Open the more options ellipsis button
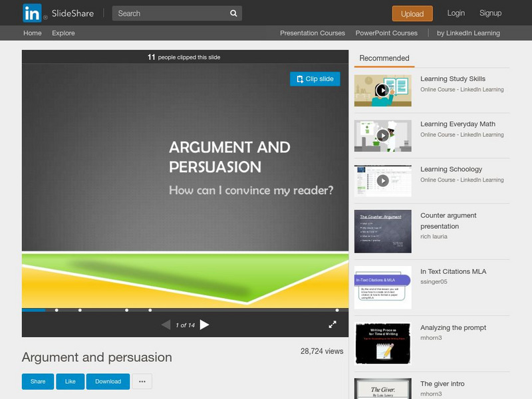The width and height of the screenshot is (532, 399). tap(142, 381)
